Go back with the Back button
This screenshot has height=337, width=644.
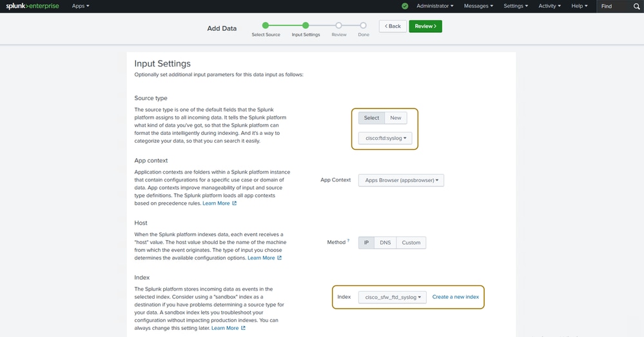pos(393,26)
